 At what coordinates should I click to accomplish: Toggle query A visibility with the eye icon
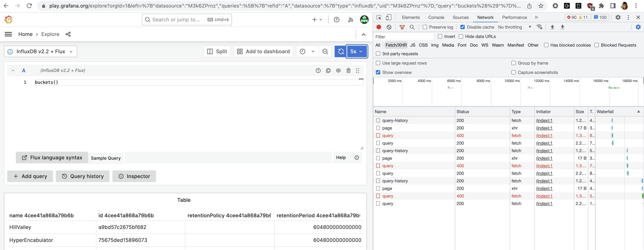(x=339, y=71)
